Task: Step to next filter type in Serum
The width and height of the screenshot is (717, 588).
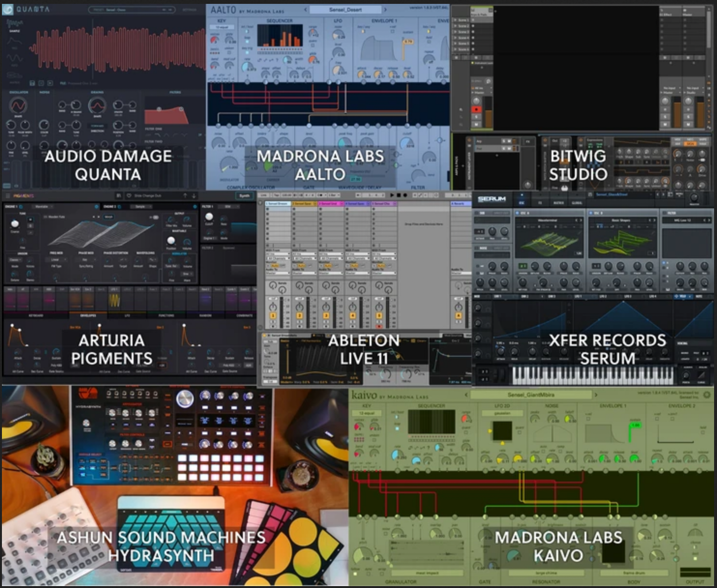Action: tap(709, 220)
